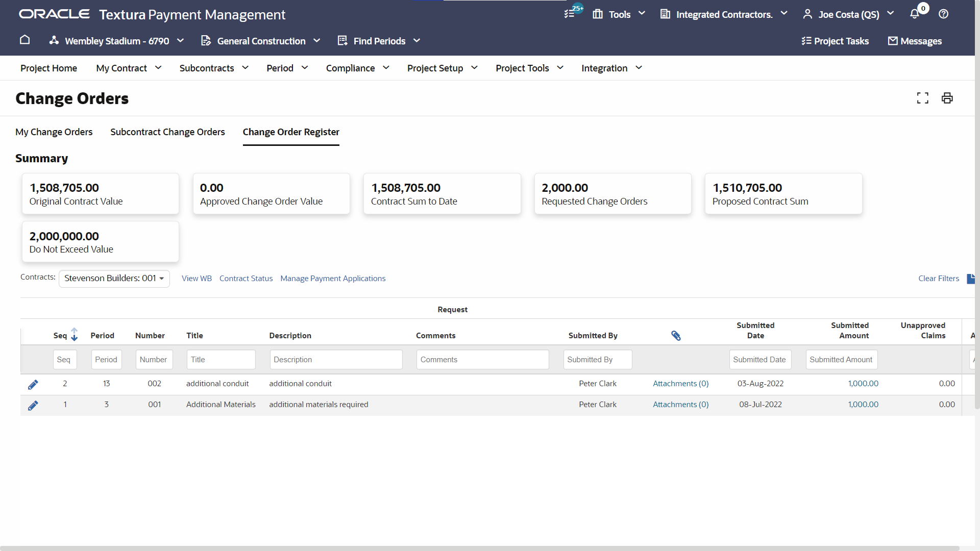Edit change order 001 with pencil icon
Viewport: 980px width, 551px height.
click(x=33, y=405)
